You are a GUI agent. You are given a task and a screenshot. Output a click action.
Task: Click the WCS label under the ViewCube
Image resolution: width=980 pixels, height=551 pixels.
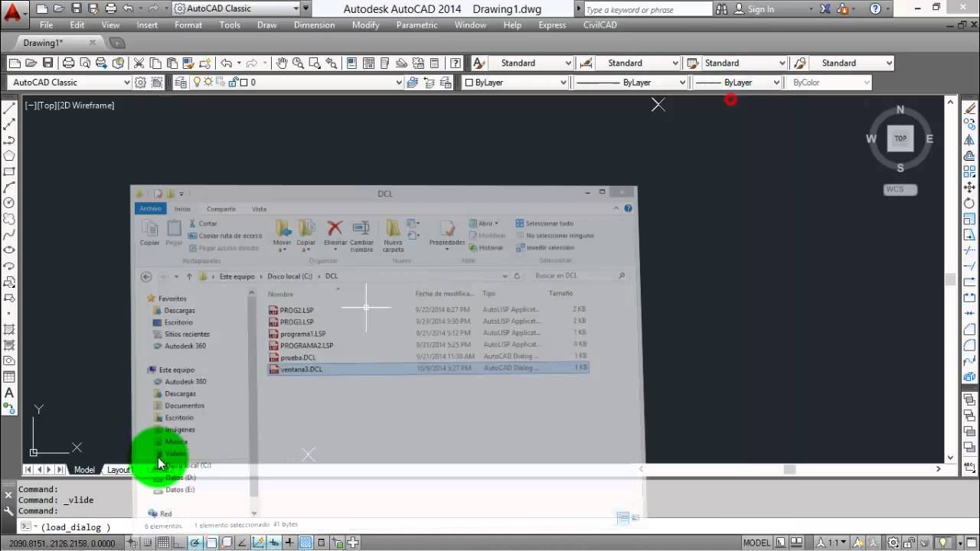click(900, 190)
